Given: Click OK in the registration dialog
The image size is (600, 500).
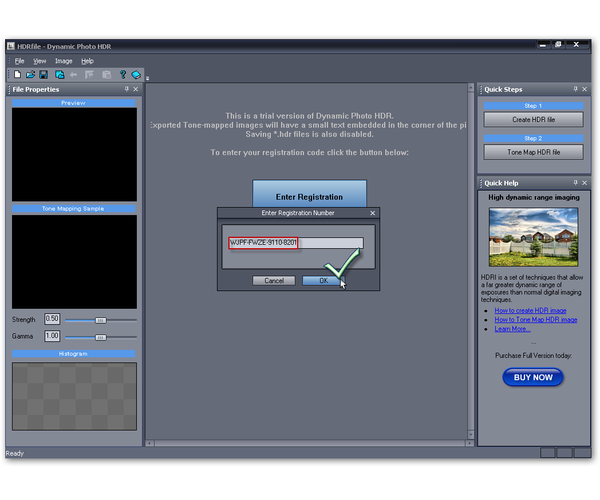Looking at the screenshot, I should (323, 281).
